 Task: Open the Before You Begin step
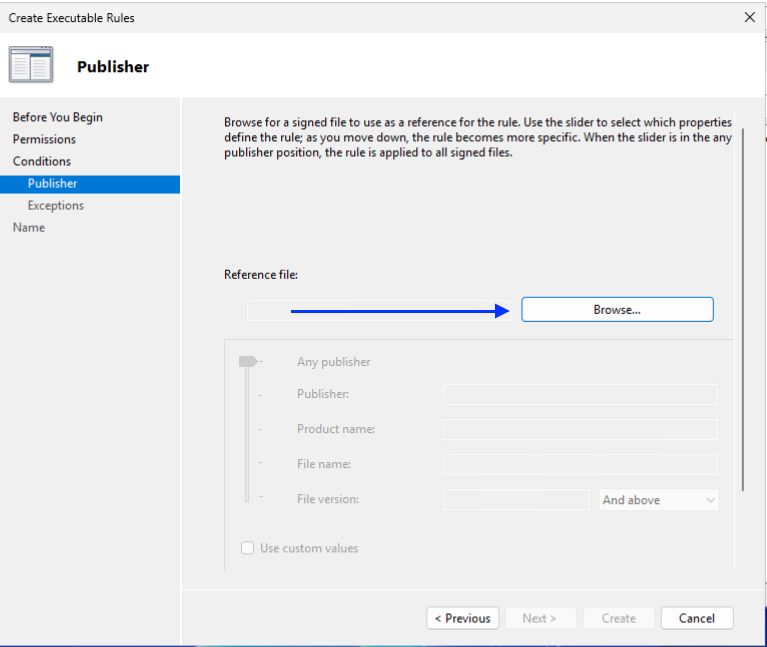coord(58,117)
